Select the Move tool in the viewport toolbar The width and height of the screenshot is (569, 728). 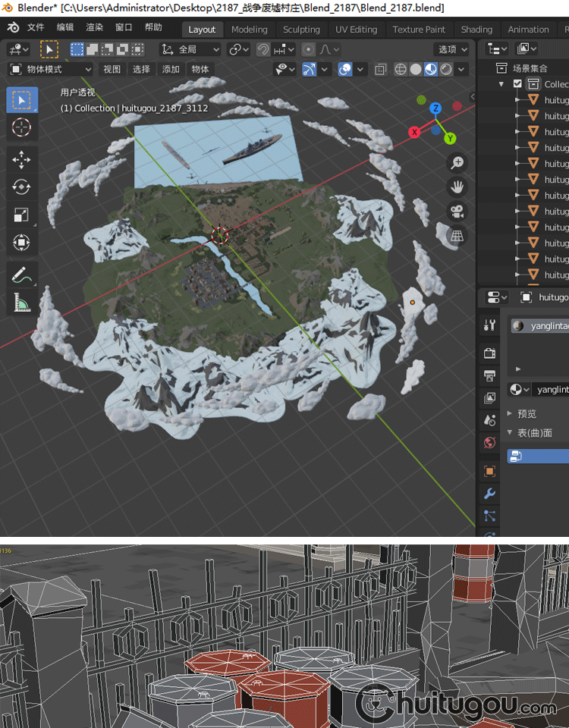point(21,158)
